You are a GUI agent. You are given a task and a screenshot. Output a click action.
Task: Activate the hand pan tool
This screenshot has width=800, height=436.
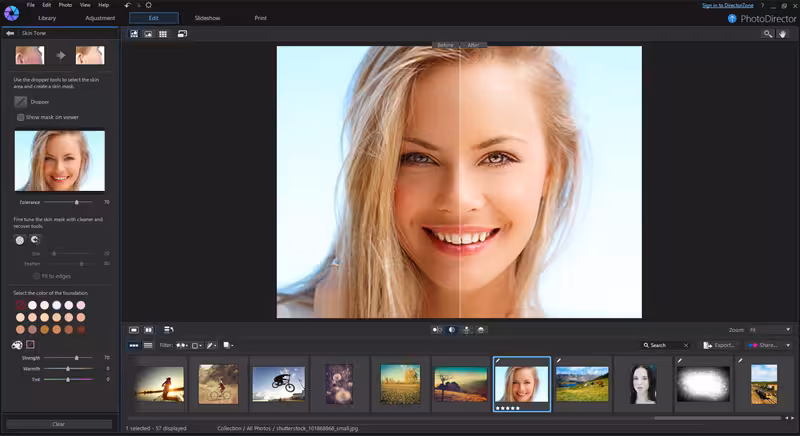(x=783, y=34)
